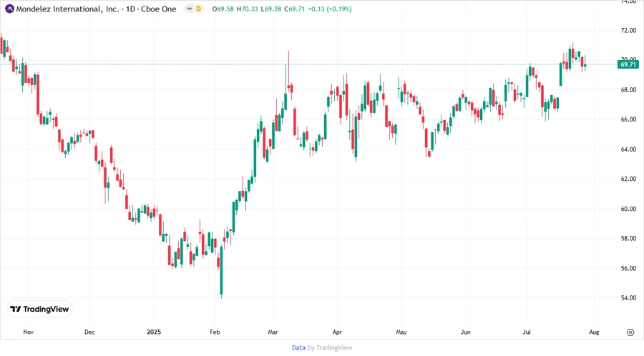Click the 62.00 price axis label

coord(628,179)
